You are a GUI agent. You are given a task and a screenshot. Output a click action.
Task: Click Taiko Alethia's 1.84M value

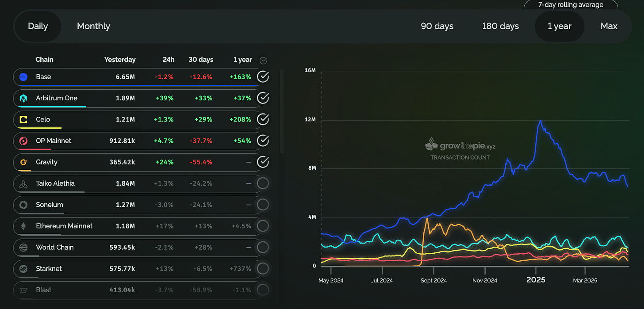(125, 183)
